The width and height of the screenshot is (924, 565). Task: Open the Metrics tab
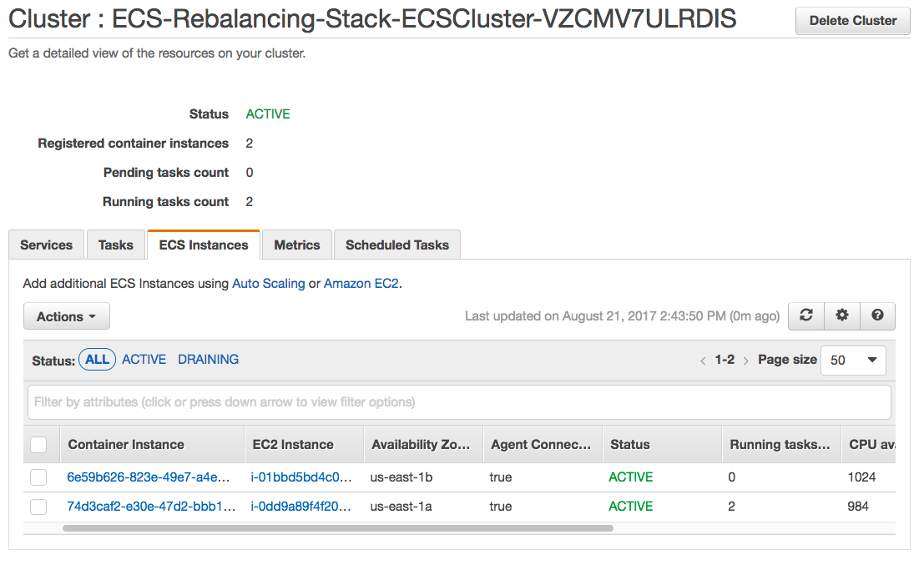(x=297, y=245)
